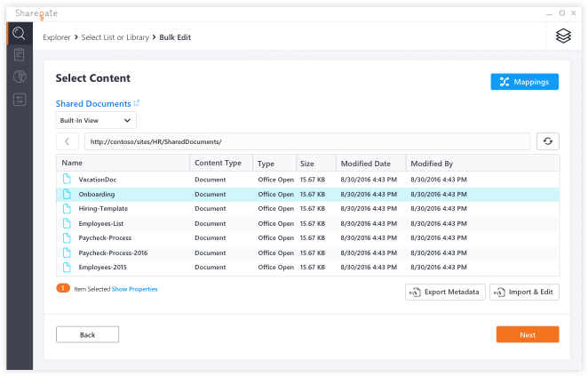
Task: Sort by the Modified By column header
Action: tap(483, 164)
